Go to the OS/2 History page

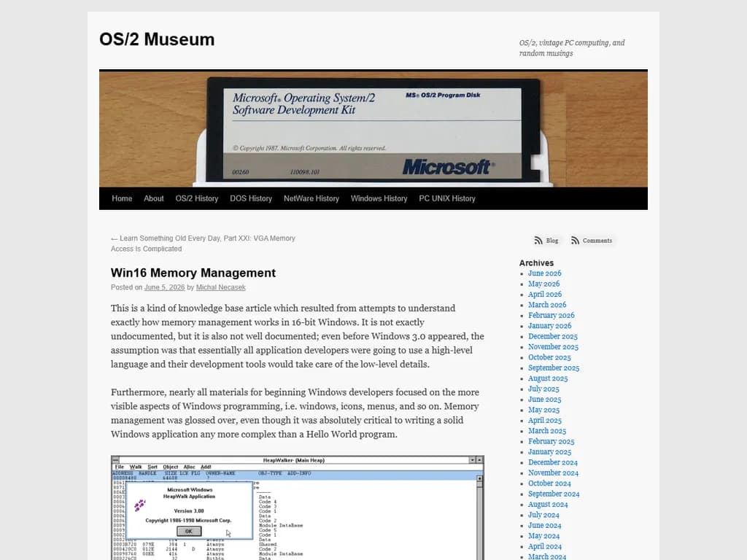[x=197, y=198]
